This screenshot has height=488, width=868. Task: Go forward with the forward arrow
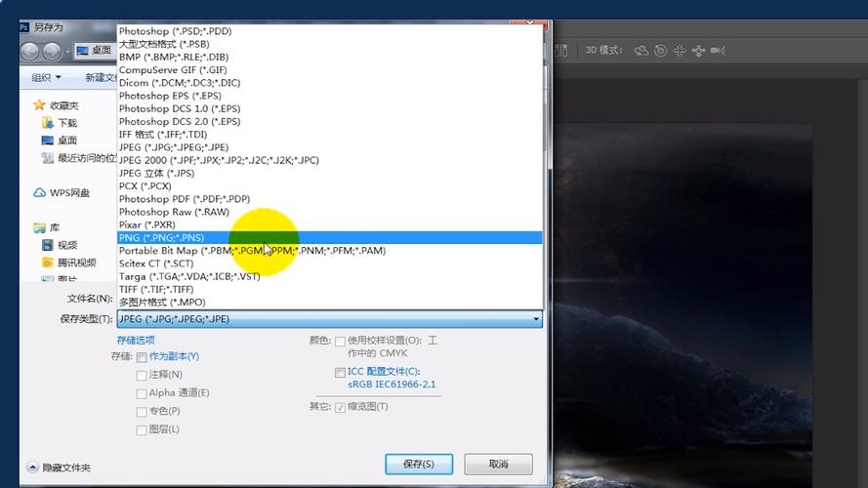tap(52, 51)
